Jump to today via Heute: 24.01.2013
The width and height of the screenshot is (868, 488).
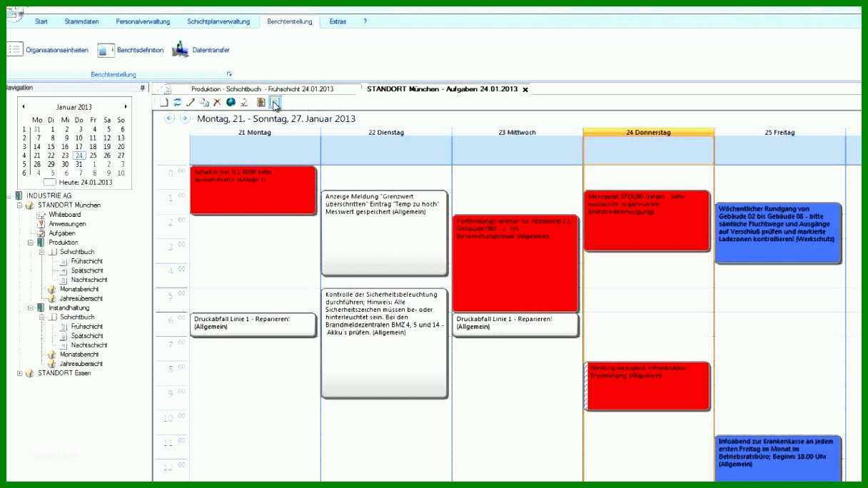pos(86,182)
